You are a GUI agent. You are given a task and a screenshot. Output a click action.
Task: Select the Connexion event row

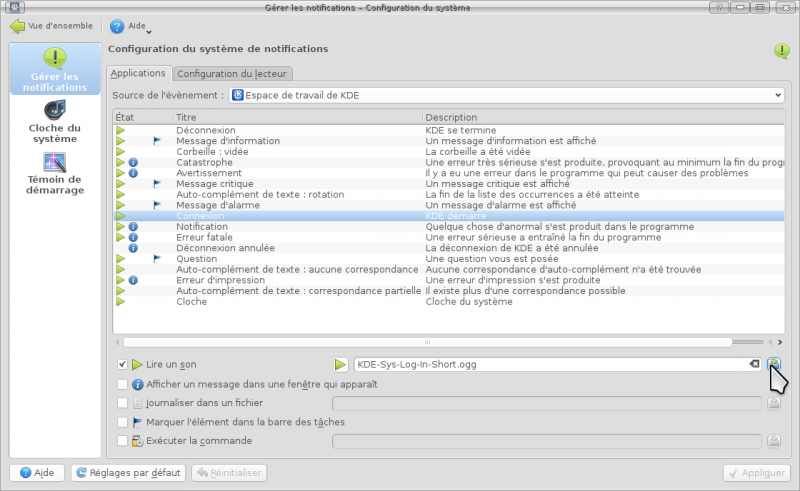(x=448, y=216)
